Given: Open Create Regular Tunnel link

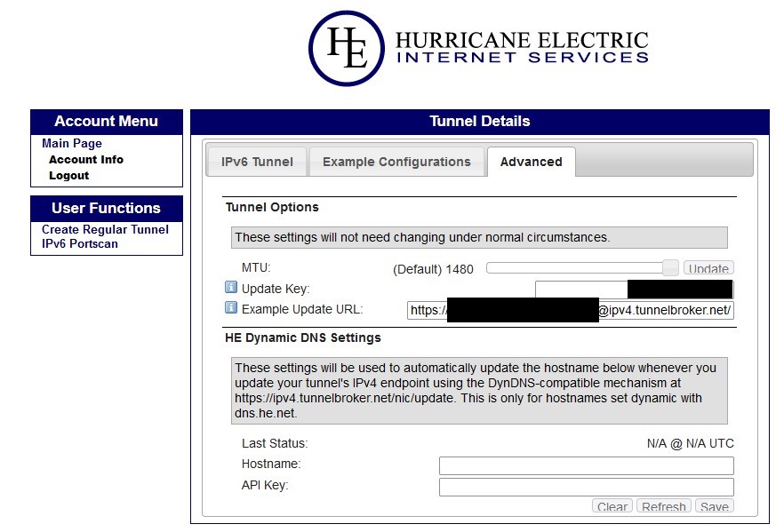Looking at the screenshot, I should click(x=105, y=229).
